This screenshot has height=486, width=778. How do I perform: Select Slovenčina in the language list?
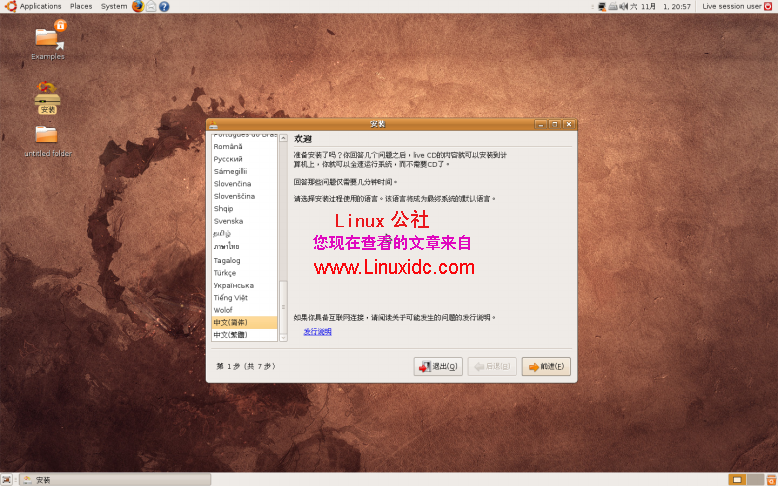(244, 184)
